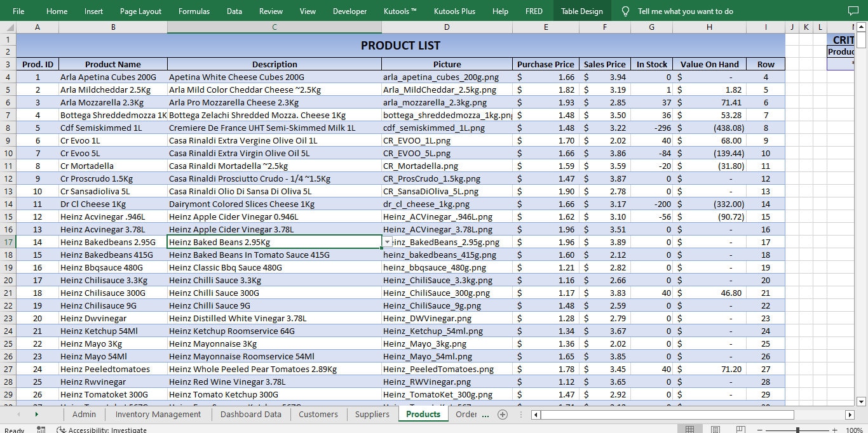Adjust the zoom slider handle
The width and height of the screenshot is (868, 433).
click(798, 429)
